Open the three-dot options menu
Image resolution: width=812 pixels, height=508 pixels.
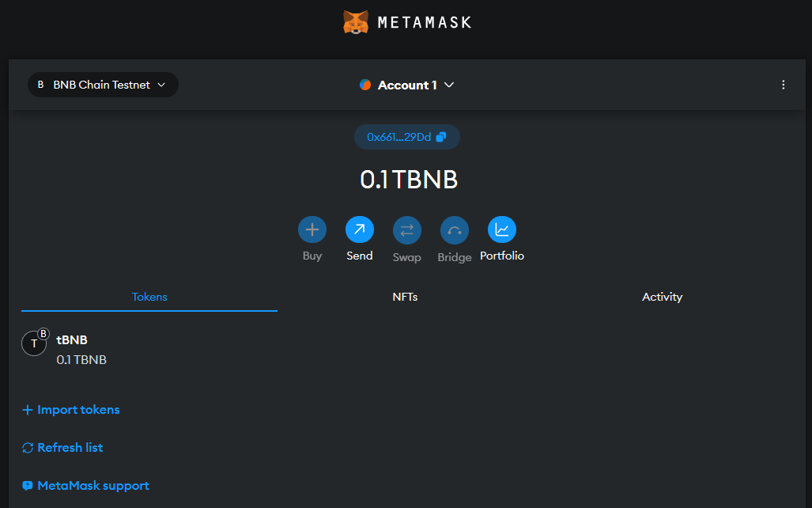784,85
